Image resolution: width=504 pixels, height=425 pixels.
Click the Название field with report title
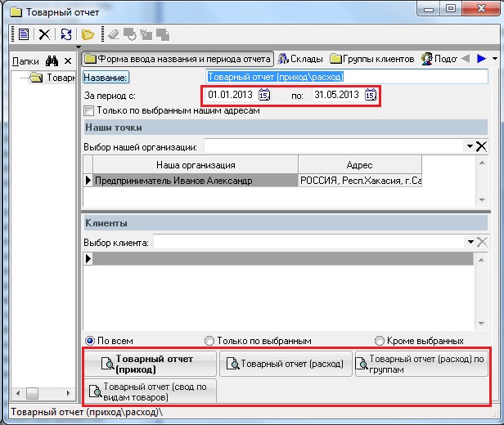tap(347, 77)
